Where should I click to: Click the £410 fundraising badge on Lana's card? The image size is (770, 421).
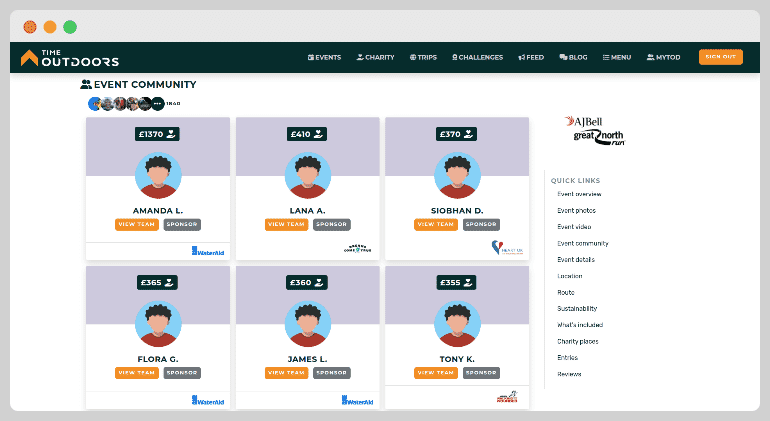click(x=307, y=134)
